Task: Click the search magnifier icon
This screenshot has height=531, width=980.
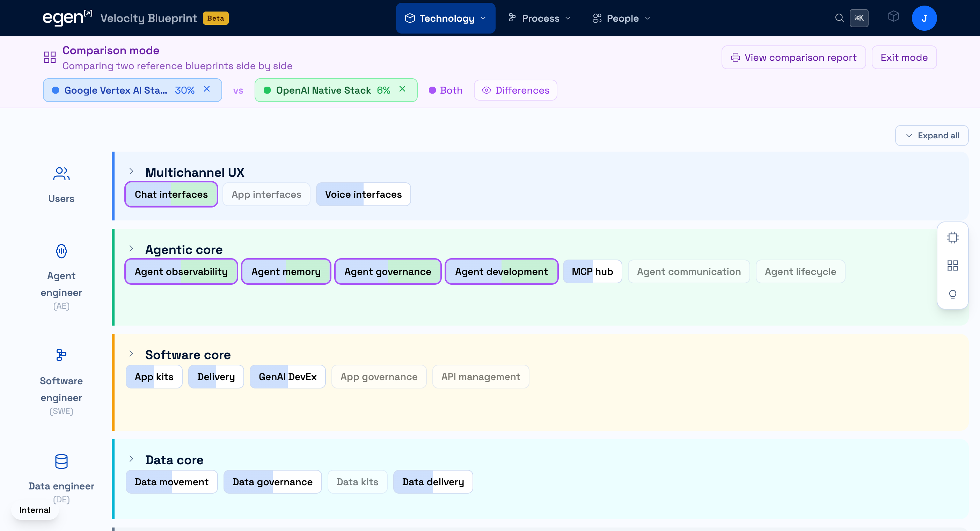Action: tap(839, 18)
